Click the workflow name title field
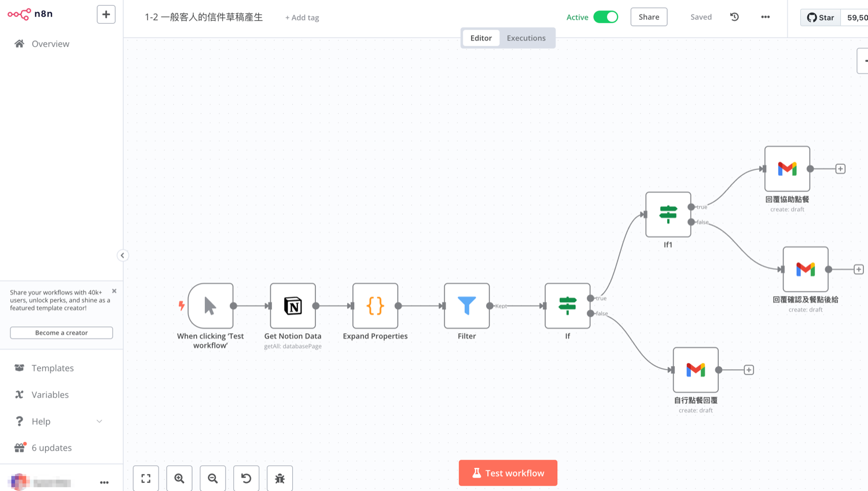 pyautogui.click(x=204, y=17)
